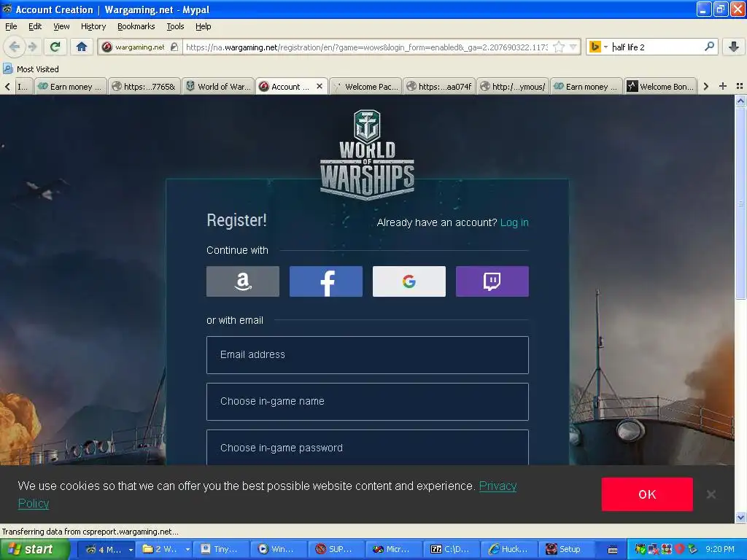Viewport: 747px width, 560px height.
Task: Click the World of Warships logo
Action: tap(367, 155)
